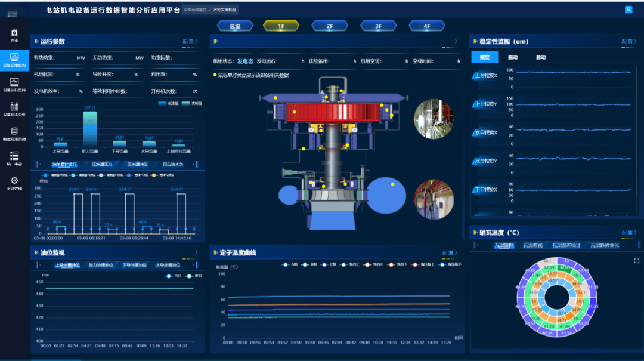Click the list icon in left sidebar
Viewport: 644px width, 361px height.
pos(14,156)
